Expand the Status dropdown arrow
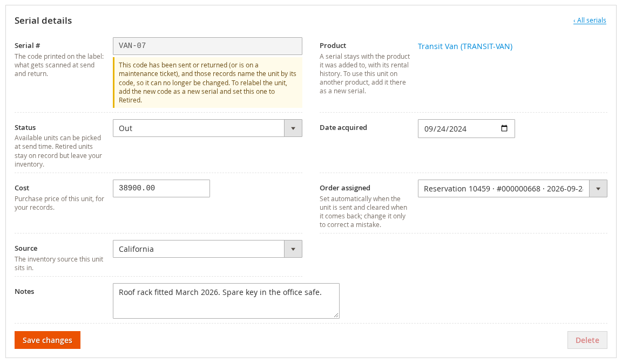 click(x=293, y=128)
